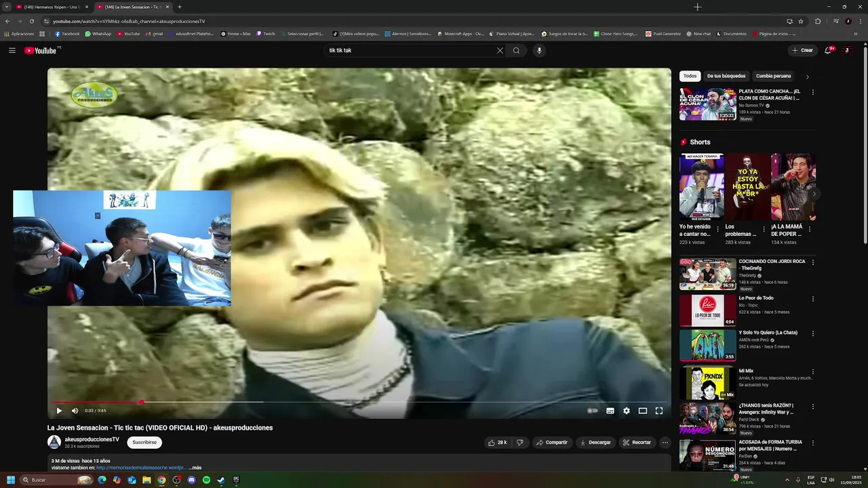
Task: Open a new browser tab
Action: pyautogui.click(x=179, y=7)
